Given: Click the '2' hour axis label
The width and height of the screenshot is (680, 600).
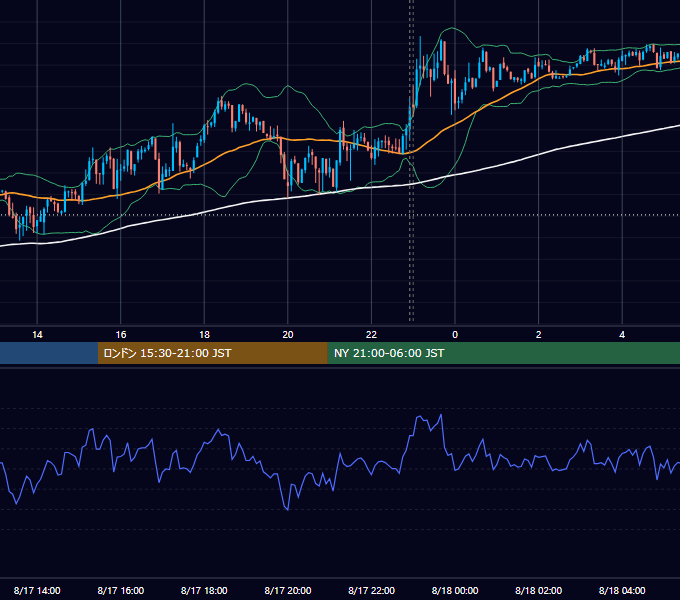Looking at the screenshot, I should click(539, 335).
